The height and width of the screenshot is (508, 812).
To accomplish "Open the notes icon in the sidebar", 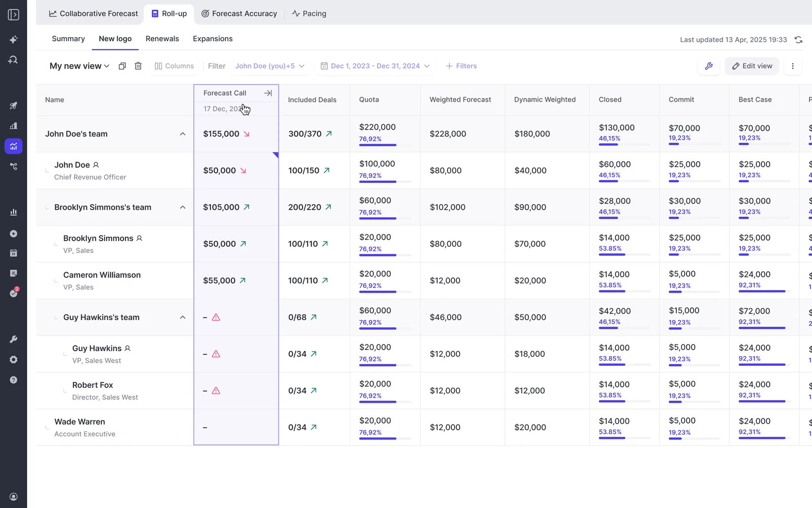I will pos(14,273).
